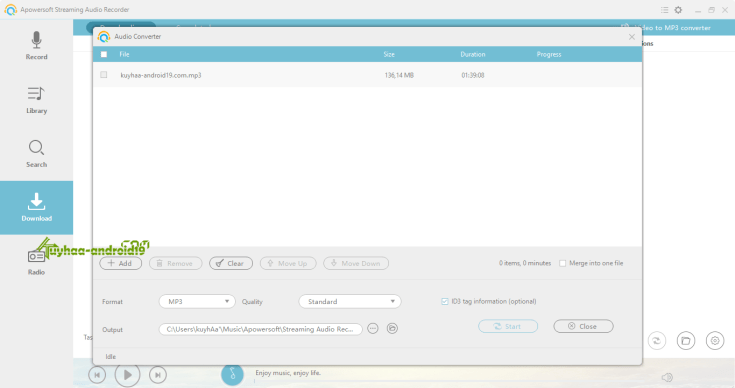Open the Library section in sidebar

pyautogui.click(x=36, y=100)
